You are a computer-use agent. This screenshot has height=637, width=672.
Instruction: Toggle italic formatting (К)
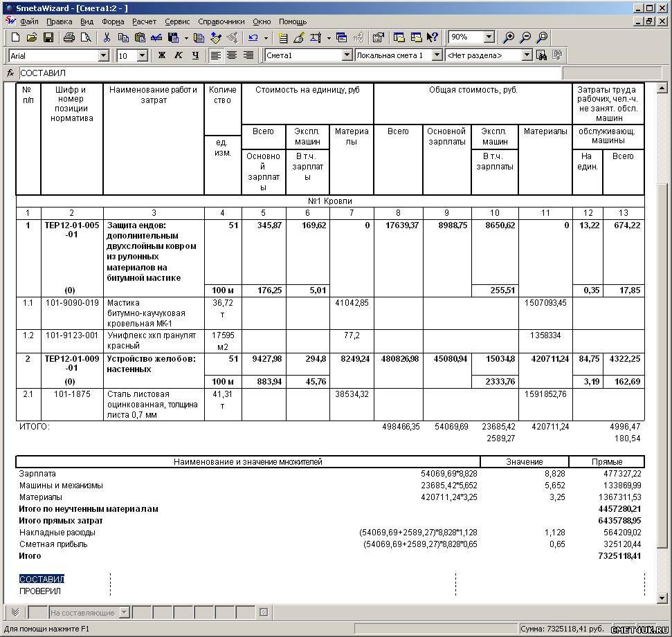[179, 55]
